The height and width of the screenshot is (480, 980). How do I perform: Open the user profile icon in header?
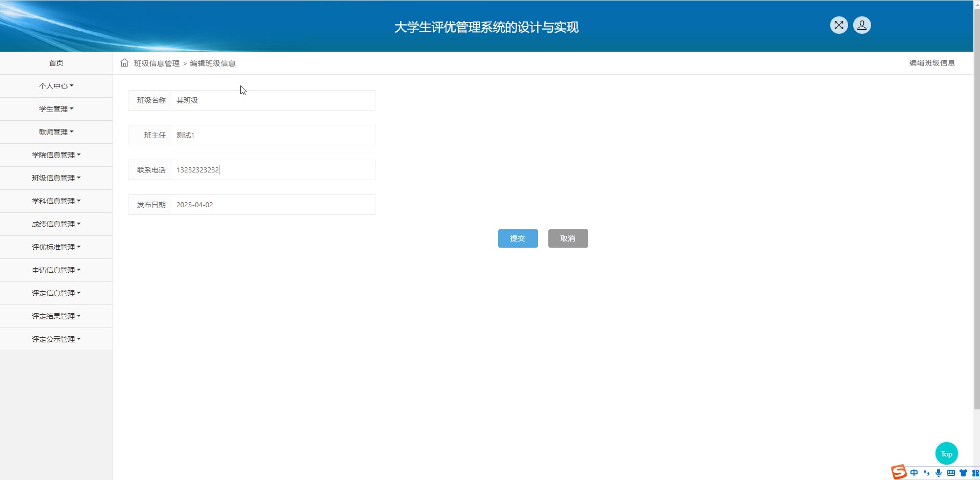(x=862, y=25)
